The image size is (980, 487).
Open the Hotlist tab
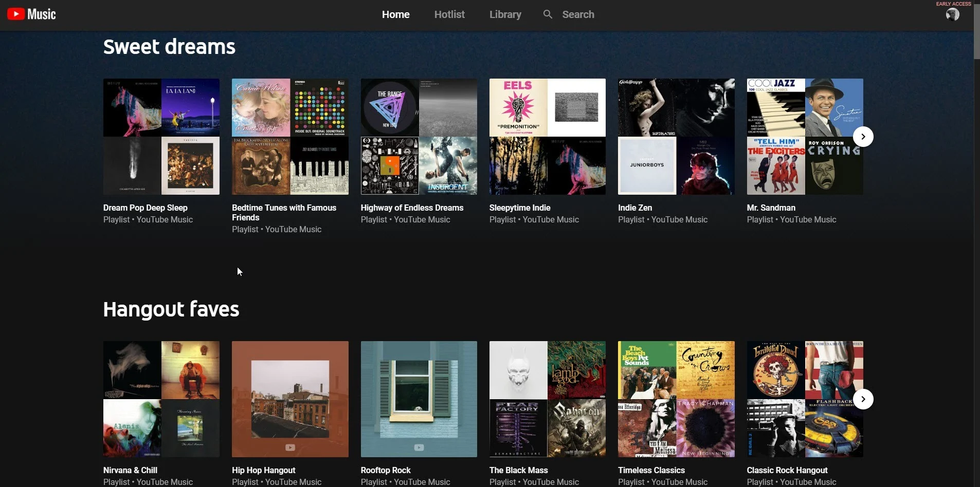pos(449,14)
